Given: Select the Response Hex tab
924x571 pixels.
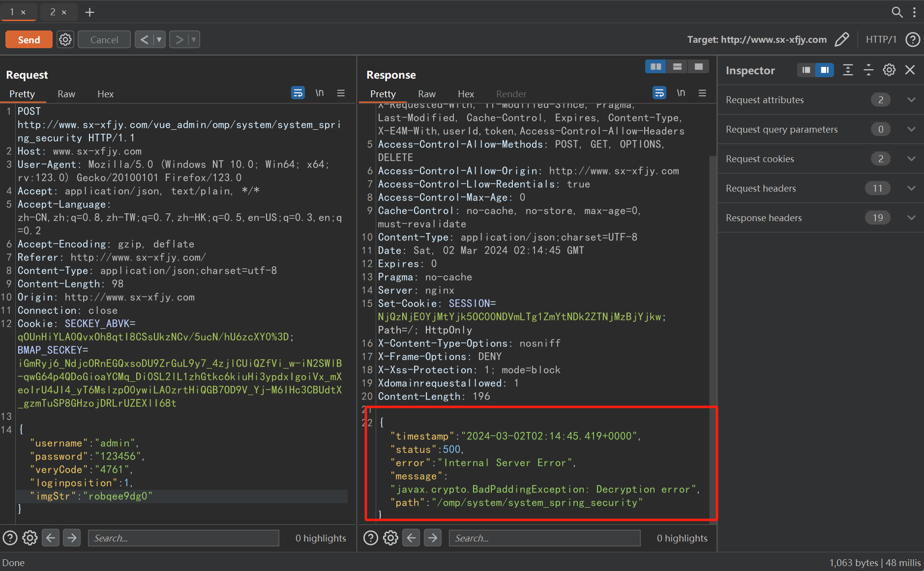Looking at the screenshot, I should pyautogui.click(x=466, y=94).
